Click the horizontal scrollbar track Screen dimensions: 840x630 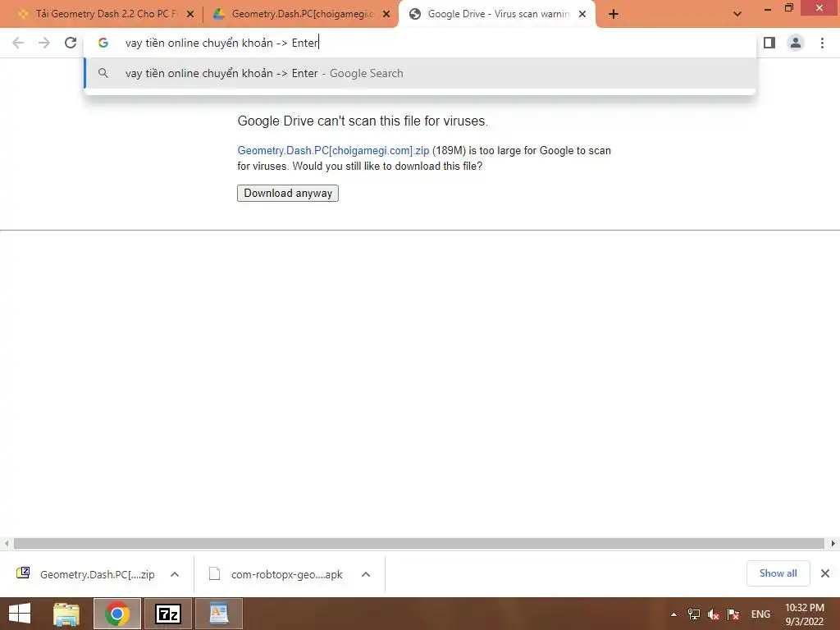419,544
